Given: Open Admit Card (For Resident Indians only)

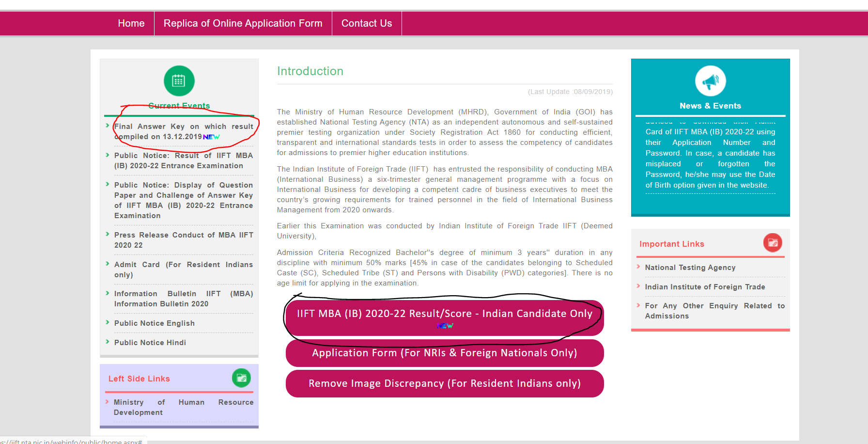Looking at the screenshot, I should pyautogui.click(x=184, y=270).
